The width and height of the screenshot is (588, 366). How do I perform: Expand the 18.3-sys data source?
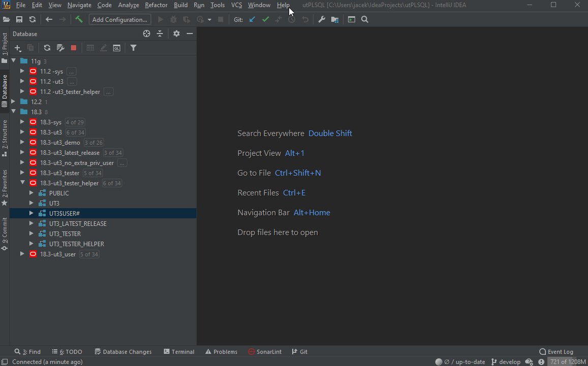(x=22, y=122)
